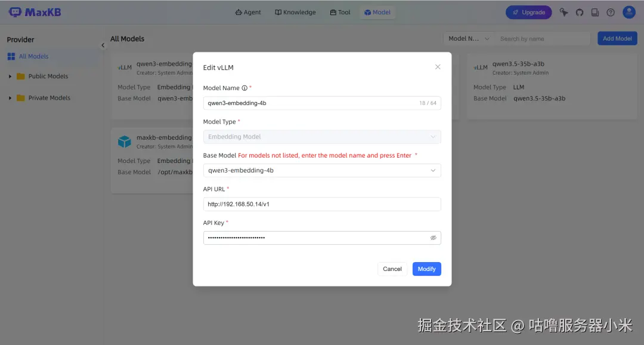
Task: Open the Model Name search filter dropdown
Action: pos(469,39)
